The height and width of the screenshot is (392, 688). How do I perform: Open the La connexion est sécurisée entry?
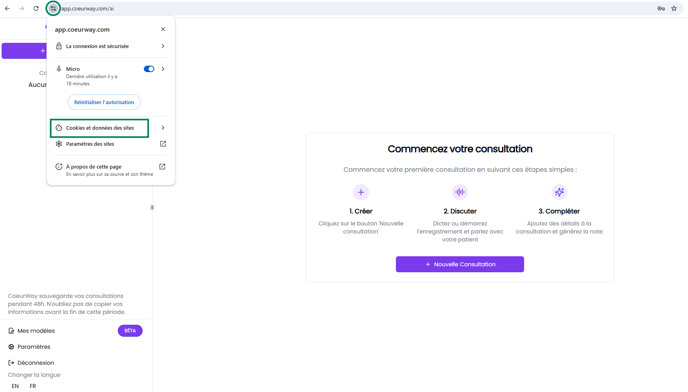point(111,46)
